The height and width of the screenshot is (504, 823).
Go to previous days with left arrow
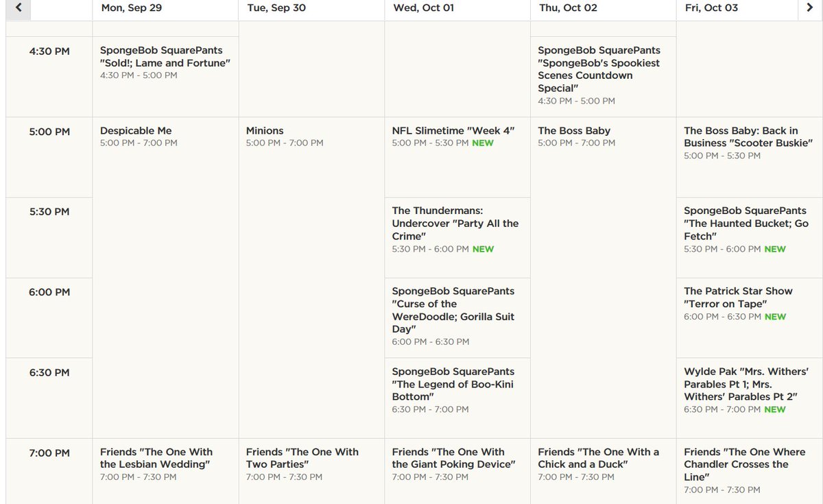pyautogui.click(x=19, y=8)
